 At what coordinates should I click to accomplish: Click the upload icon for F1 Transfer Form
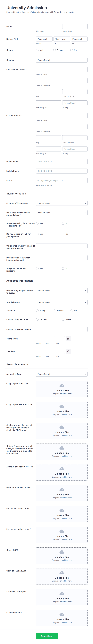[62, 614]
